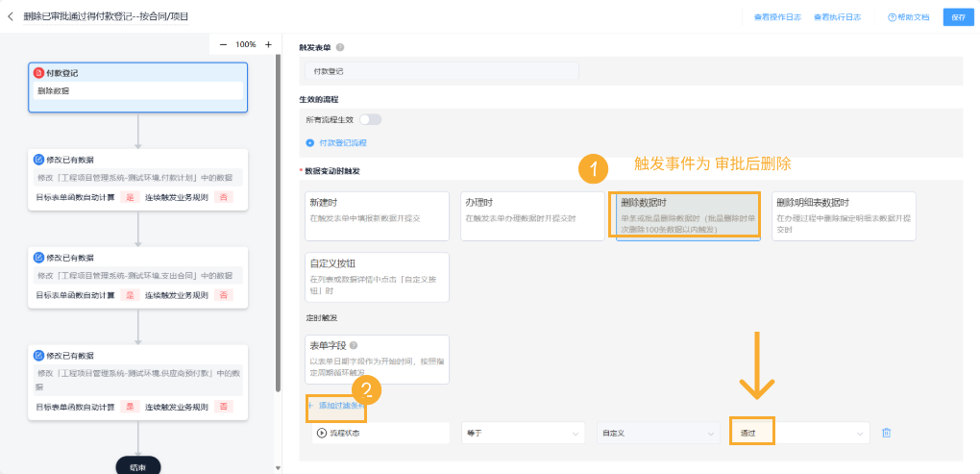Click the edit icon of 付款计划 node

click(38, 160)
